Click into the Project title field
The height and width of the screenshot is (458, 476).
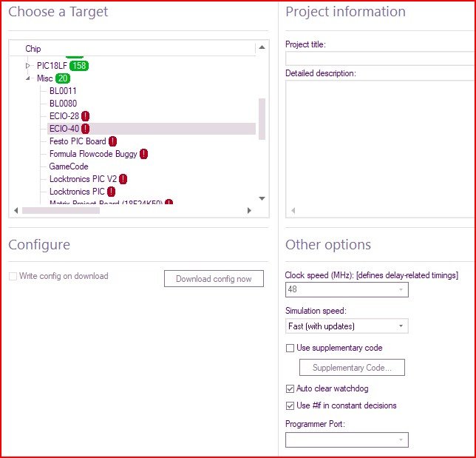pyautogui.click(x=380, y=58)
